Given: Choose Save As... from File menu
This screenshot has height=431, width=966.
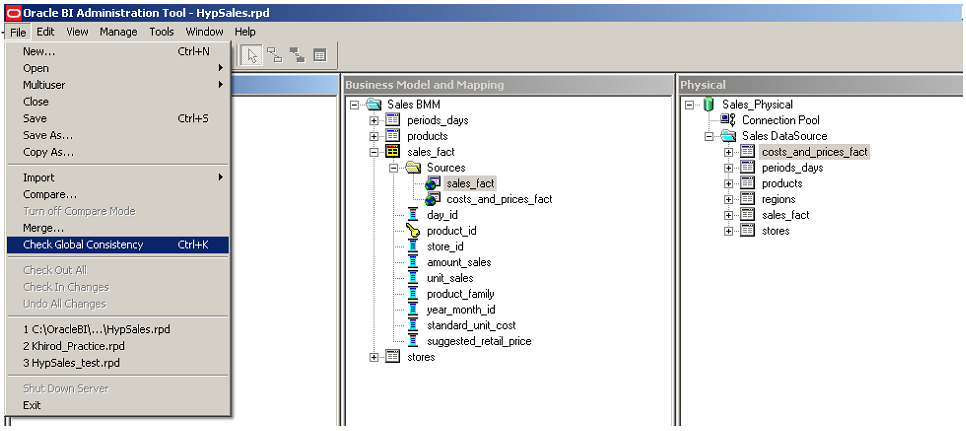Looking at the screenshot, I should [x=118, y=135].
